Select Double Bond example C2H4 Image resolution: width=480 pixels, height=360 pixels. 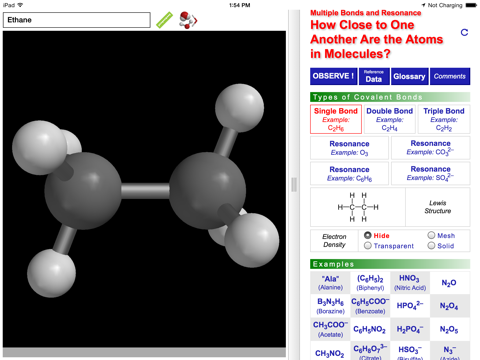pyautogui.click(x=390, y=119)
